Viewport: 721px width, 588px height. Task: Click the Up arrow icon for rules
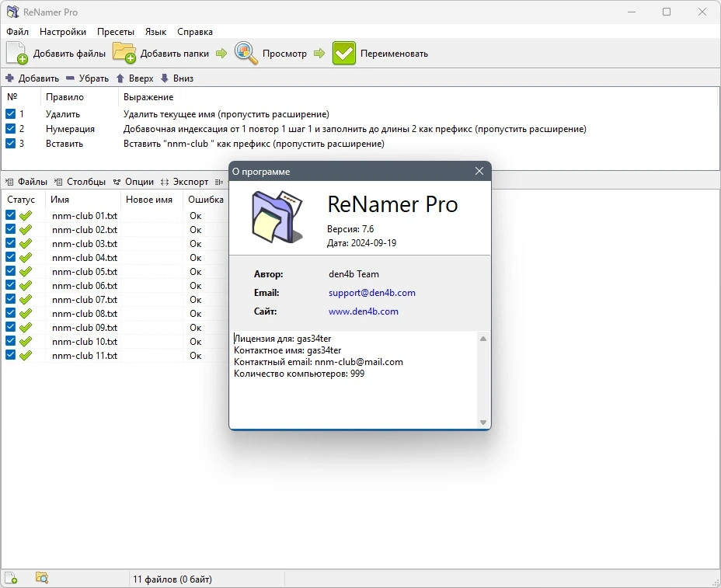point(120,78)
